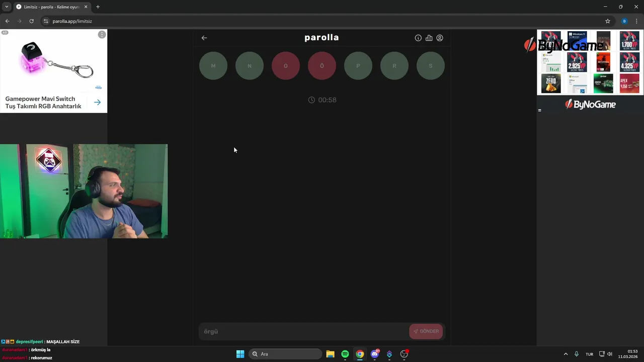644x362 pixels.
Task: Click the 00:58 countdown timer
Action: click(x=322, y=100)
